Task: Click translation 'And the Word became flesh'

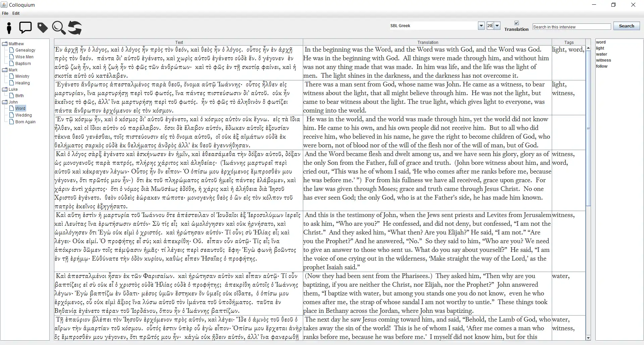Action: tap(428, 180)
